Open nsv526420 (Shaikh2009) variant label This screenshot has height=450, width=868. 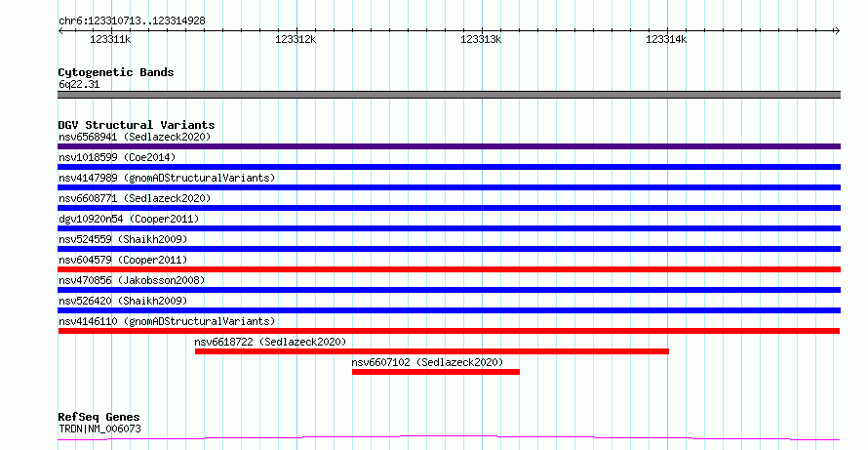click(x=123, y=301)
